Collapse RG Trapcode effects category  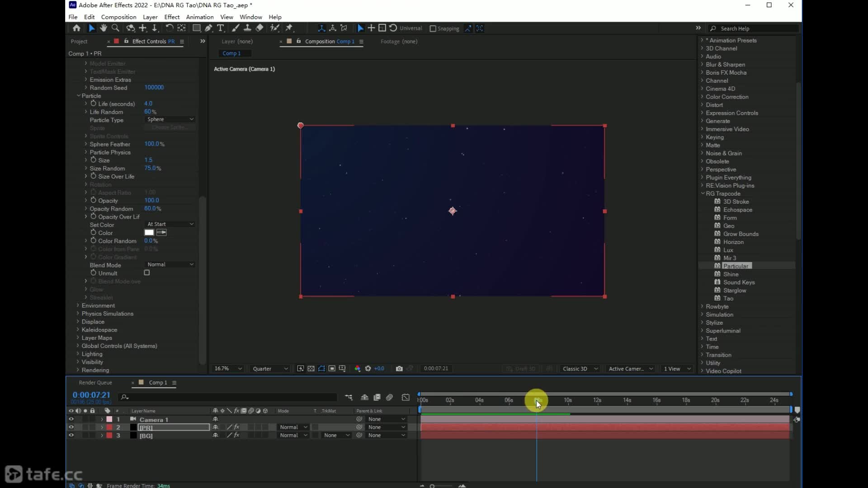click(x=703, y=193)
